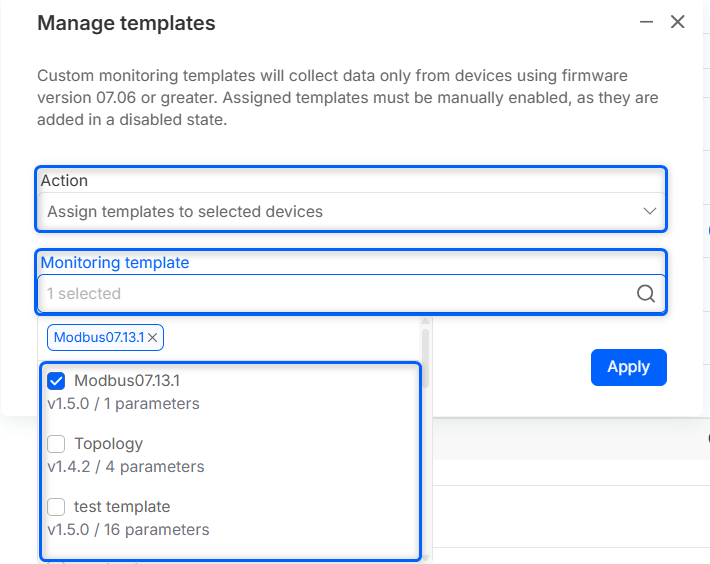Minimize the Manage templates dialog
Viewport: 710px width, 564px height.
(x=647, y=22)
